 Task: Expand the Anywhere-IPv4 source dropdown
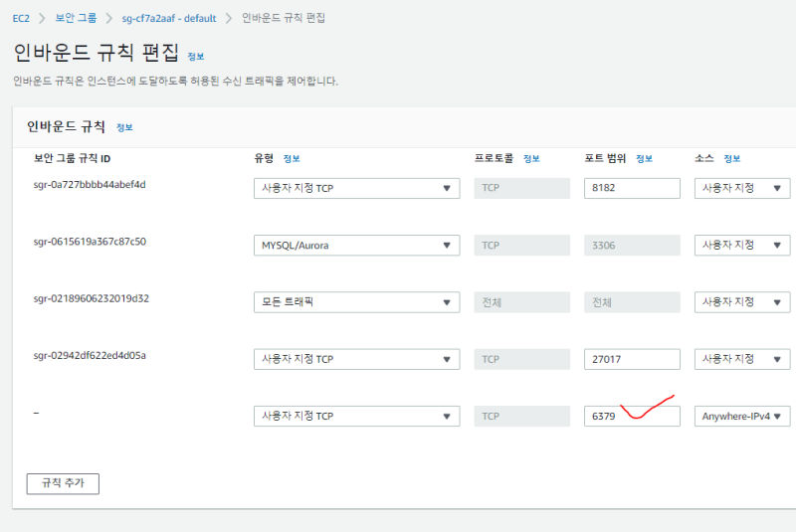742,416
